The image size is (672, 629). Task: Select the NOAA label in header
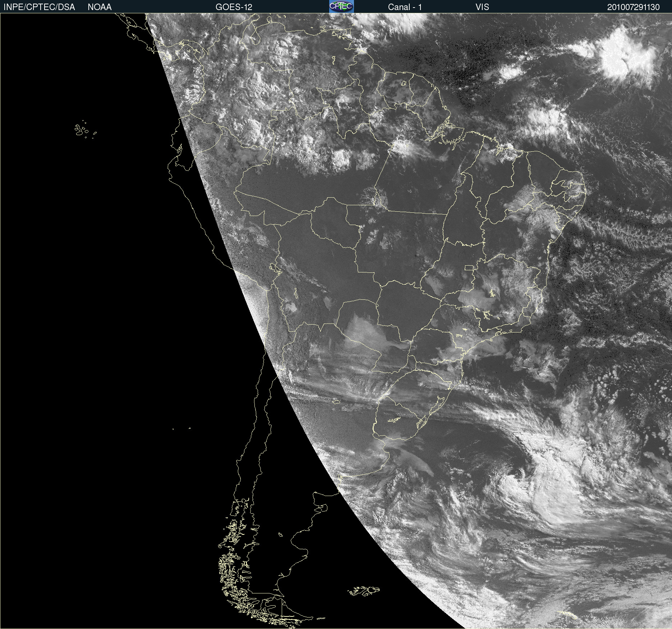click(100, 7)
